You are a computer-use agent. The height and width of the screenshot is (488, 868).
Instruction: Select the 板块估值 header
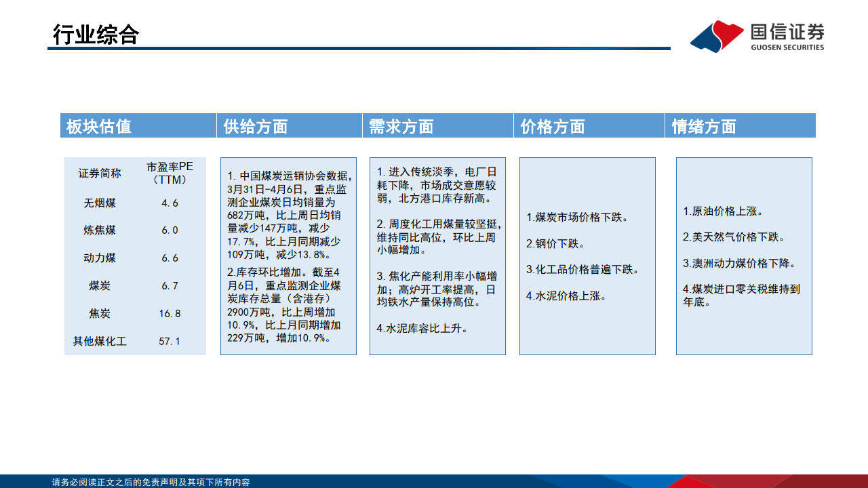pos(138,125)
